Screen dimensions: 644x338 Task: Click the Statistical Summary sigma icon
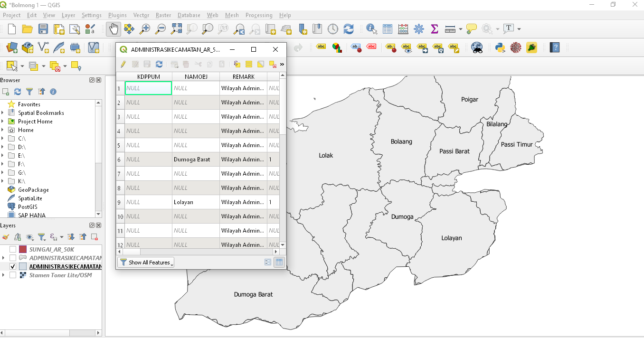coord(434,29)
